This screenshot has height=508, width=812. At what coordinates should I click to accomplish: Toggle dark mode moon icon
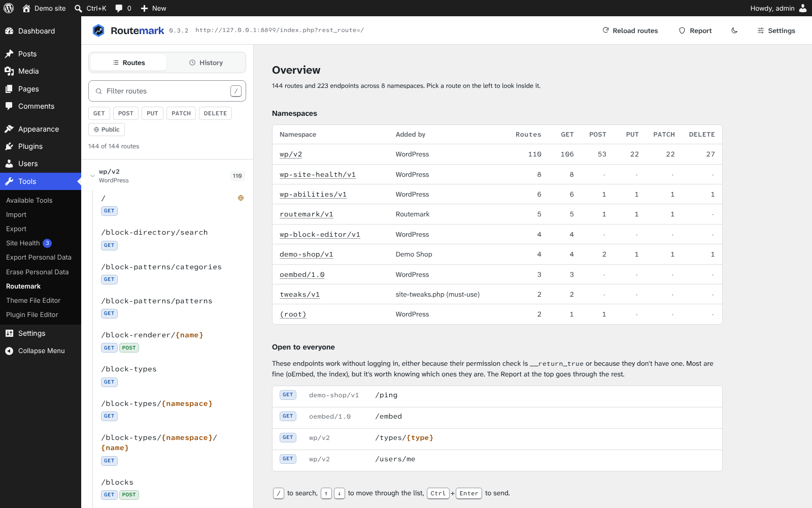point(734,30)
